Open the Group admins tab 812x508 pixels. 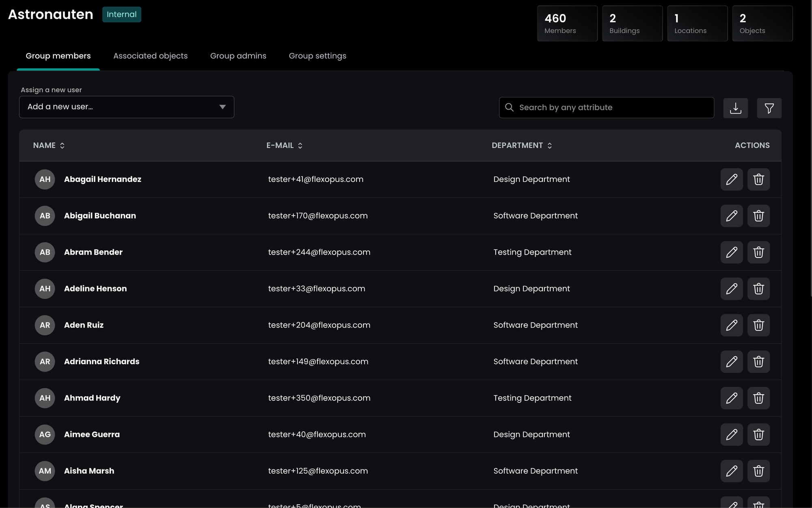coord(238,56)
